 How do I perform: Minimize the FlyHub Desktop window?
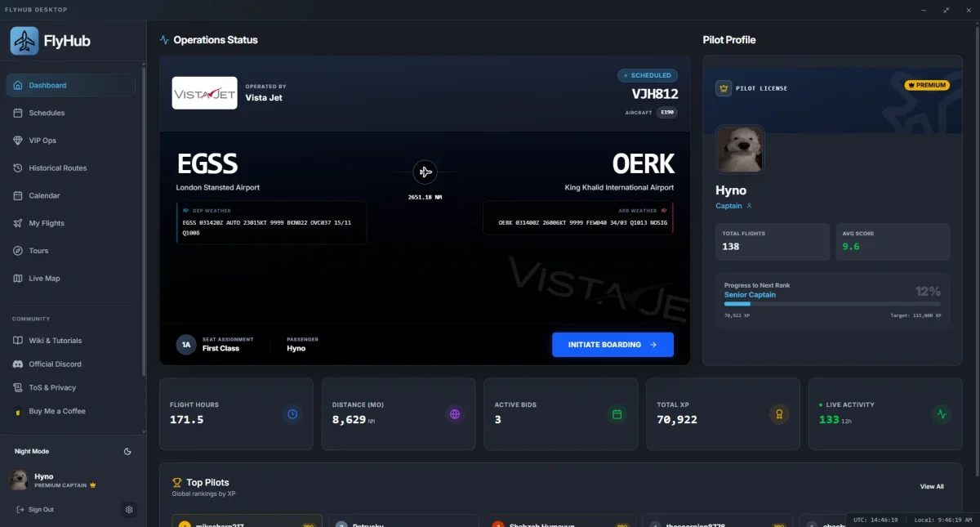point(924,10)
